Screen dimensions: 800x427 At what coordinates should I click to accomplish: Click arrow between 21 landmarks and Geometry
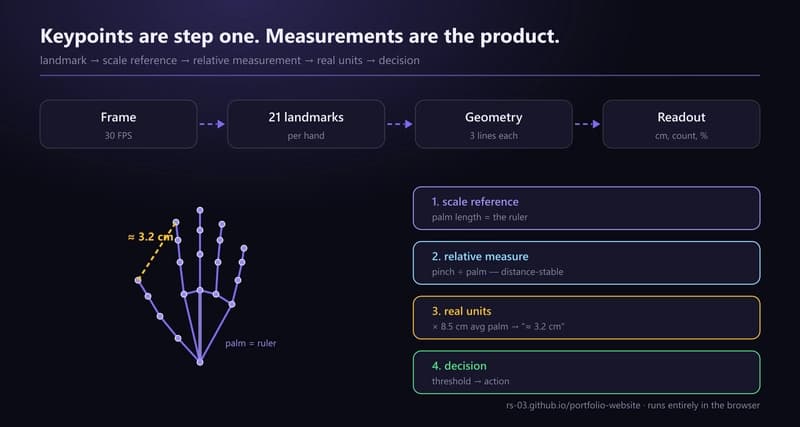point(399,124)
